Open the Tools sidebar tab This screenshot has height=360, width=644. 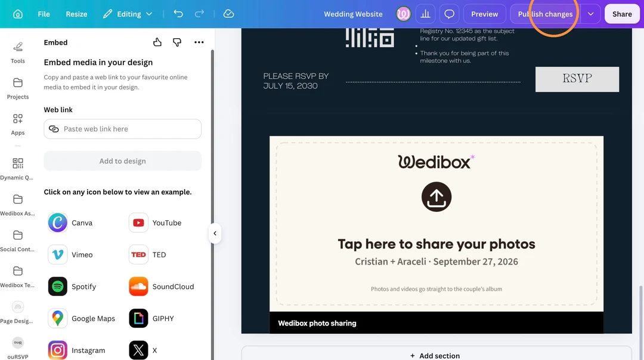point(18,53)
